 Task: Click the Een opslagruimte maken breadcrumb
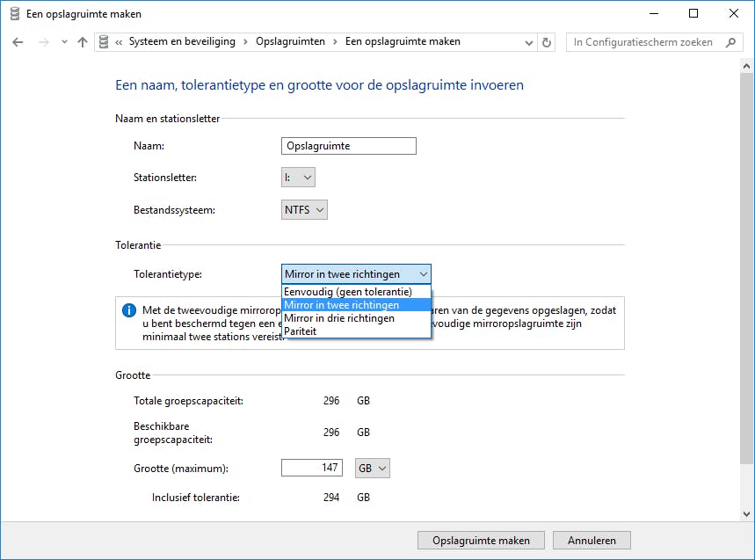point(403,41)
